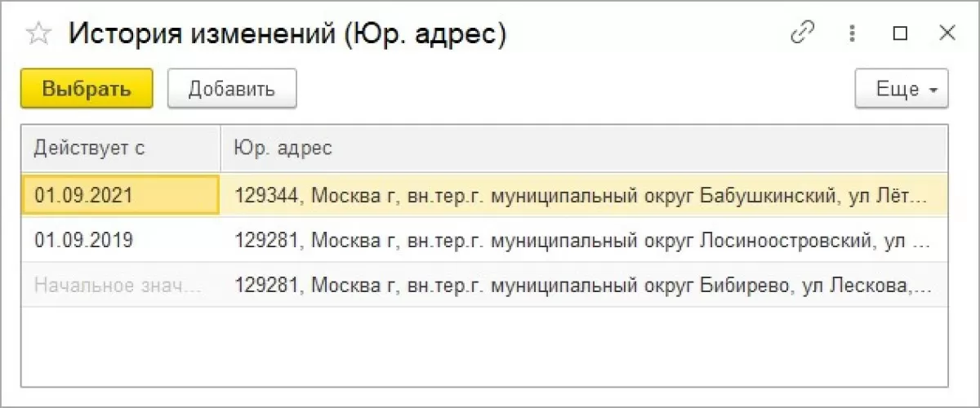This screenshot has height=408, width=980.
Task: Click the Добавить button
Action: tap(232, 89)
